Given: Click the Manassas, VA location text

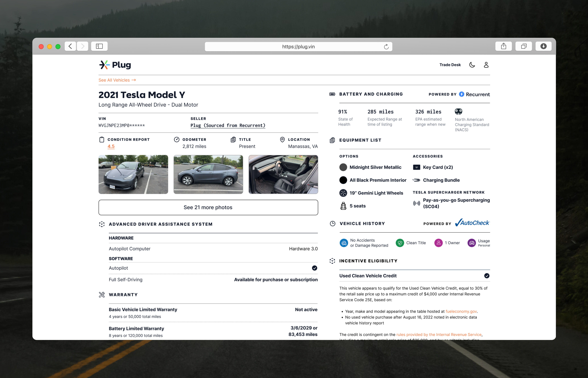Looking at the screenshot, I should tap(303, 146).
